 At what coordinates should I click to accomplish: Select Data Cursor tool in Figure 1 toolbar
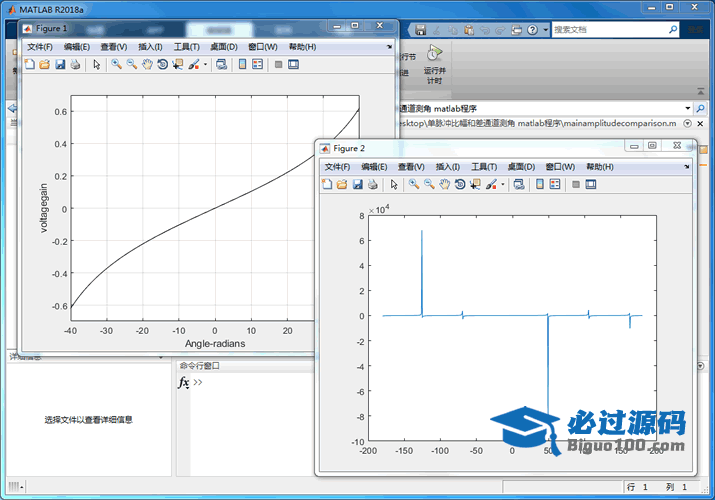tap(178, 64)
